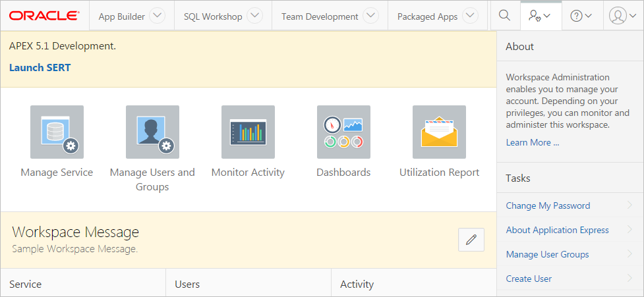
Task: Click the Oracle logo
Action: (44, 16)
